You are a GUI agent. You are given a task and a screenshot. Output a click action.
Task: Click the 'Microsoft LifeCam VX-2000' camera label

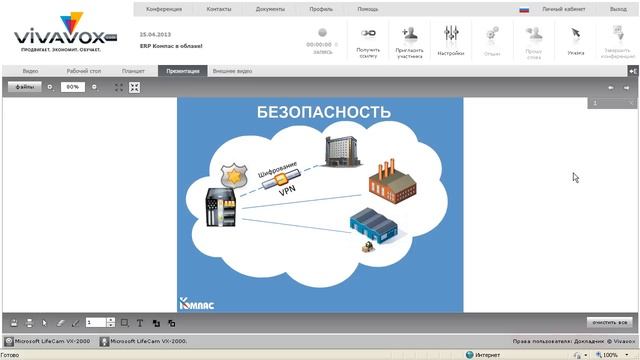[53, 341]
